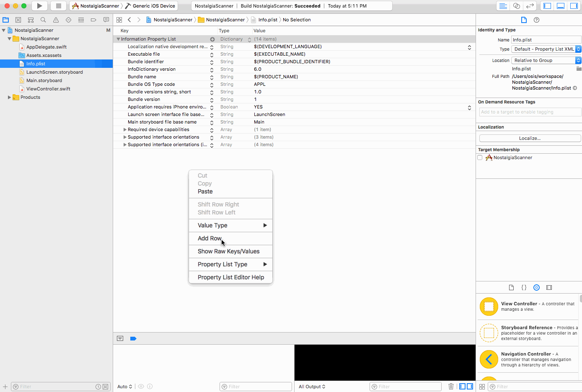
Task: Clear the debug console with trash icon
Action: click(x=451, y=387)
